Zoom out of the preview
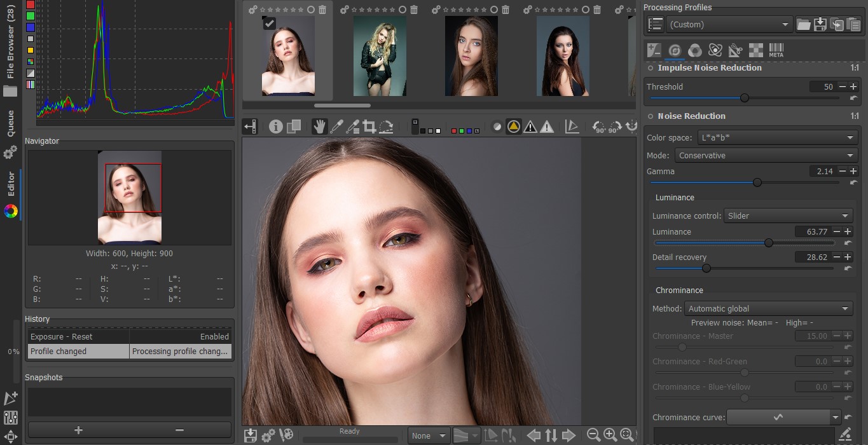This screenshot has width=868, height=445. (x=593, y=435)
